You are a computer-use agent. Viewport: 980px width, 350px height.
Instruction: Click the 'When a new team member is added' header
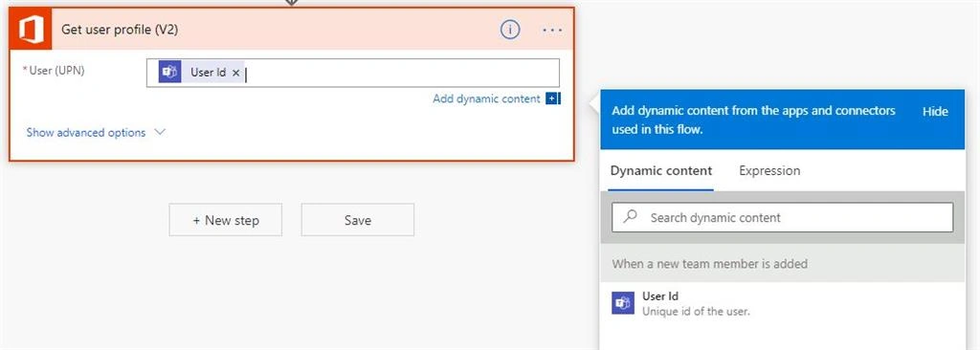[x=783, y=264]
